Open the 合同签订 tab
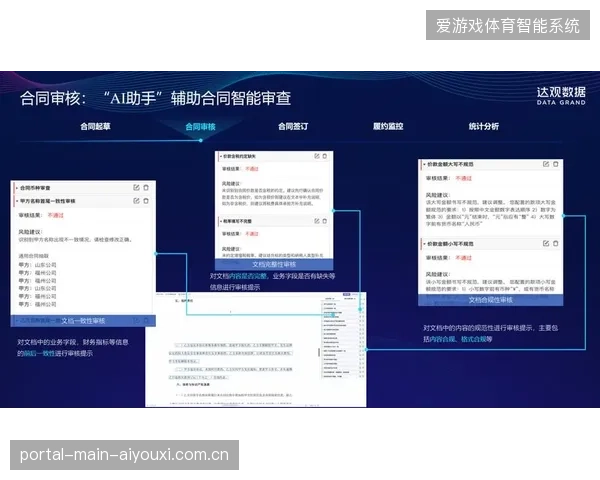 (293, 126)
